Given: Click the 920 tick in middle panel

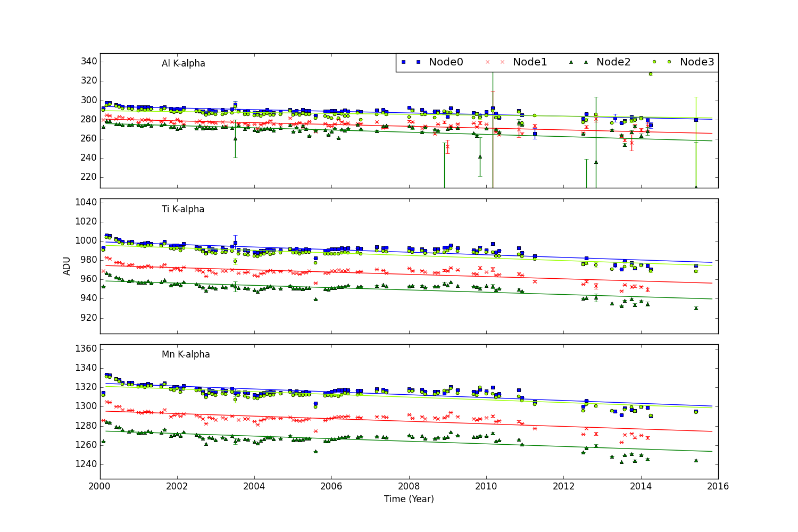Looking at the screenshot, I should 89,318.
